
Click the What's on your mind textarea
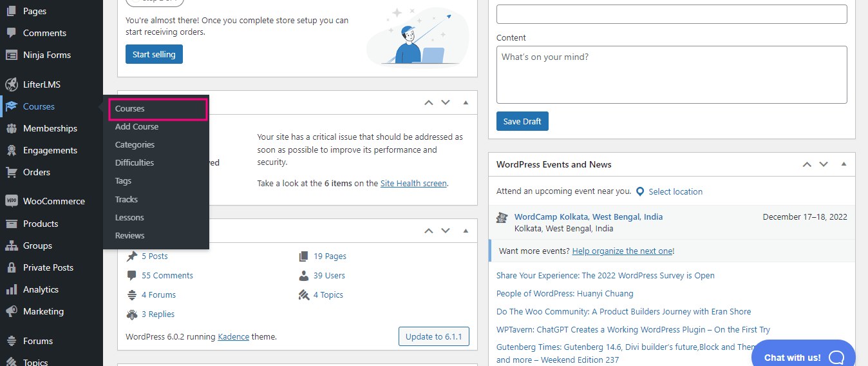[672, 75]
